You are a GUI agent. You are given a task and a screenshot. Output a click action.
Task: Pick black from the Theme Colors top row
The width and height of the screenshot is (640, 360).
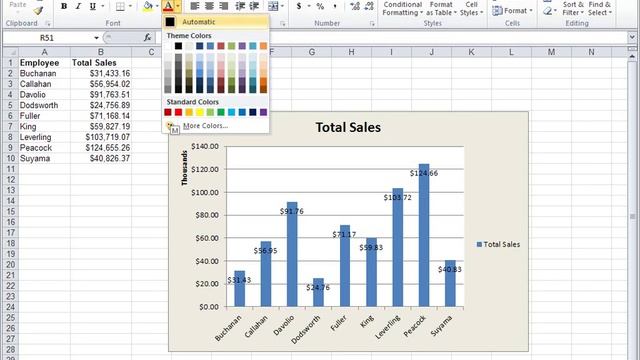[x=178, y=46]
